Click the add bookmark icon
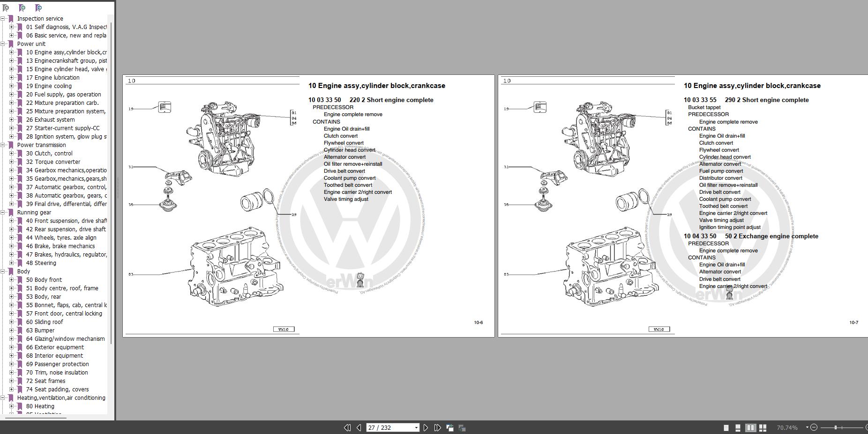Viewport: 868px width, 434px height. 22,7
